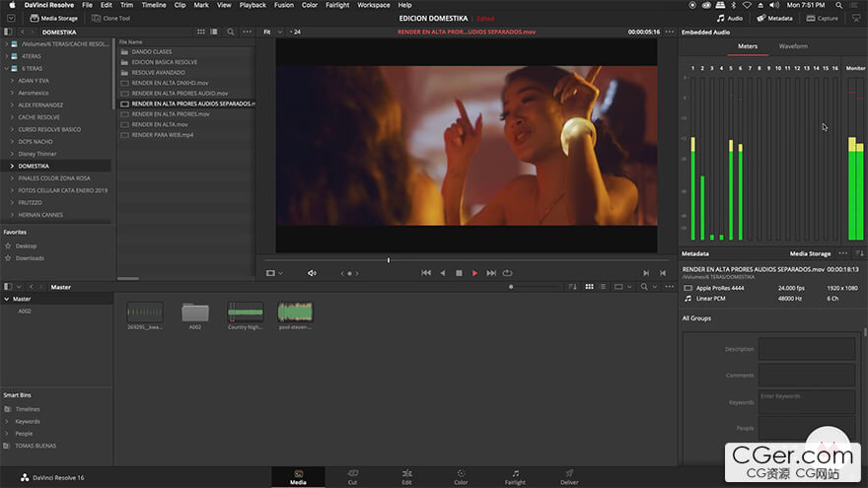Open the Fusion menu
Viewport: 868px width, 488px height.
pos(284,5)
